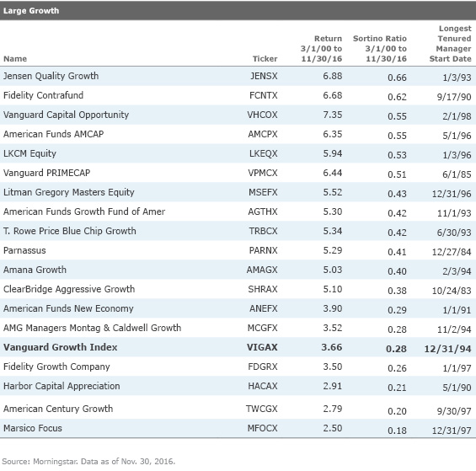
Task: Click the JENSX ticker
Action: (264, 76)
